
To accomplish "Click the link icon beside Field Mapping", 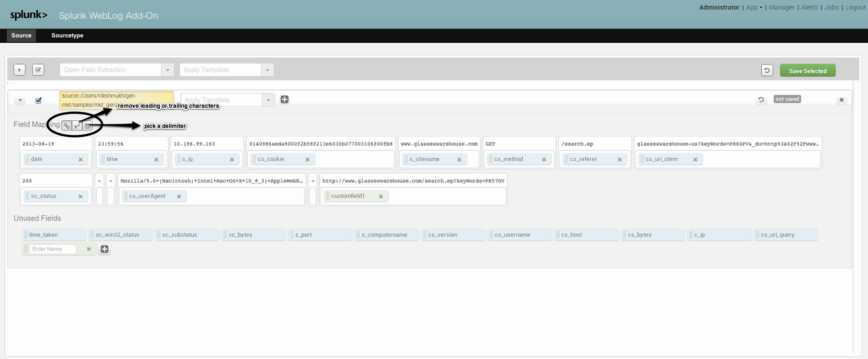I will click(66, 126).
